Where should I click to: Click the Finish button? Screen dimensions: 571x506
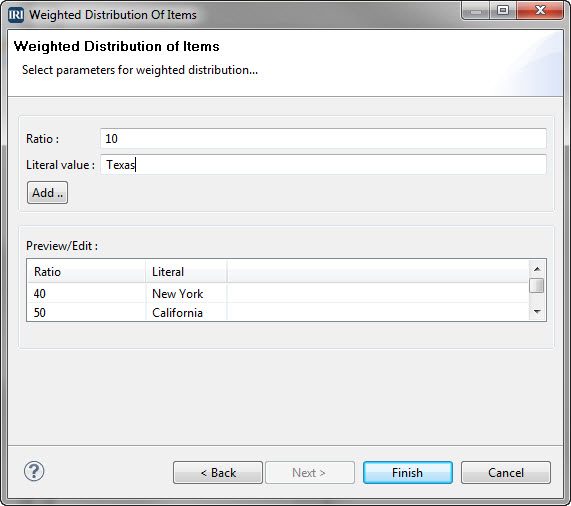click(x=408, y=473)
